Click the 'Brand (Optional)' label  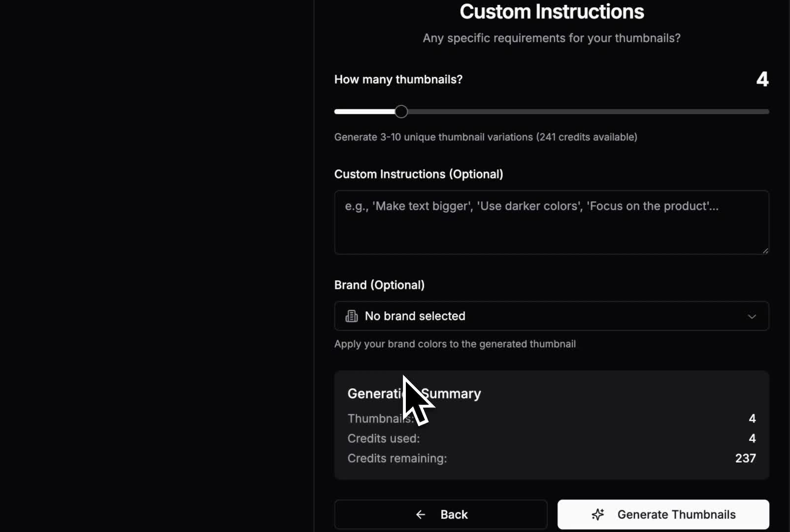coord(379,285)
